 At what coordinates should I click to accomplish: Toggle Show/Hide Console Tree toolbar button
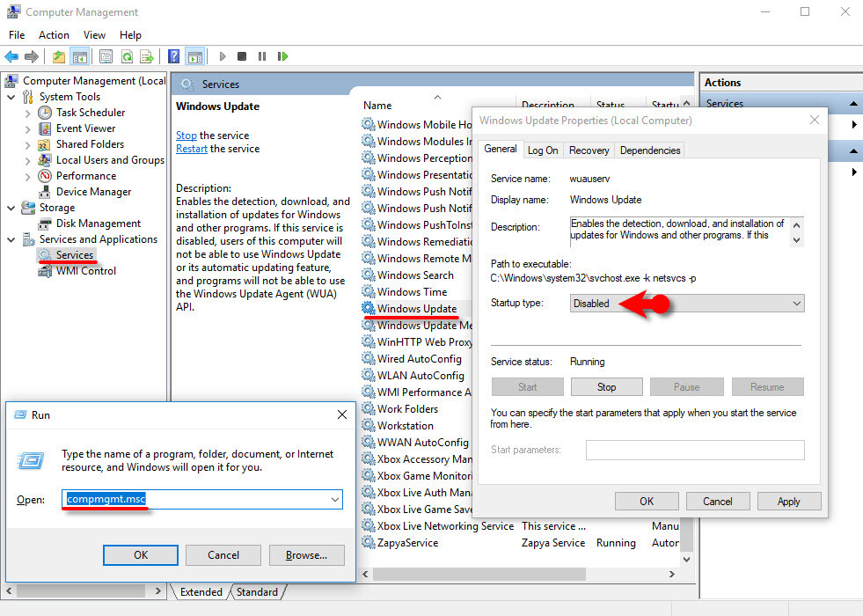click(x=80, y=56)
